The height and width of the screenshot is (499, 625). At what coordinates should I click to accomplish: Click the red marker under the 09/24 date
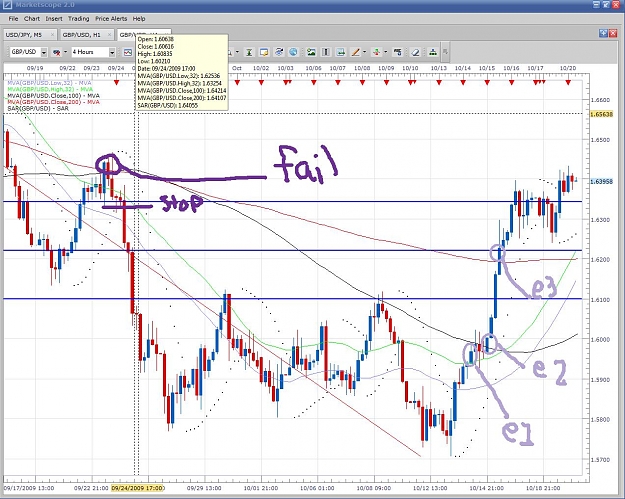pyautogui.click(x=116, y=83)
